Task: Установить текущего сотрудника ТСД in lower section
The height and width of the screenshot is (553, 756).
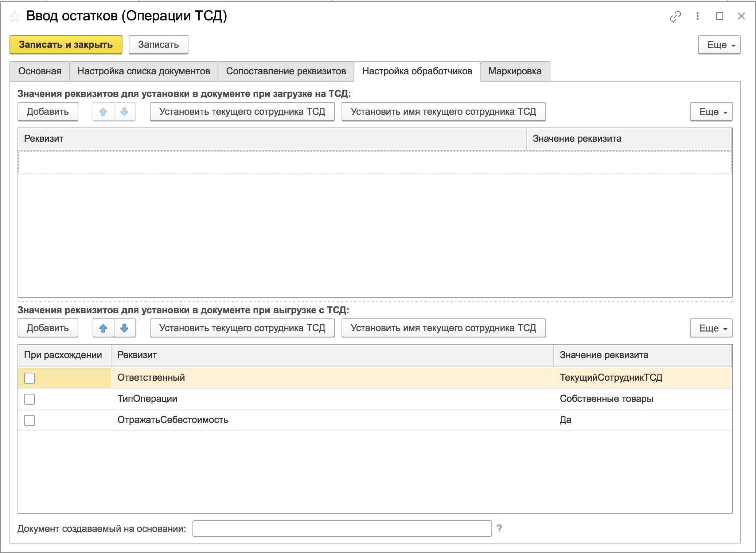Action: (242, 328)
